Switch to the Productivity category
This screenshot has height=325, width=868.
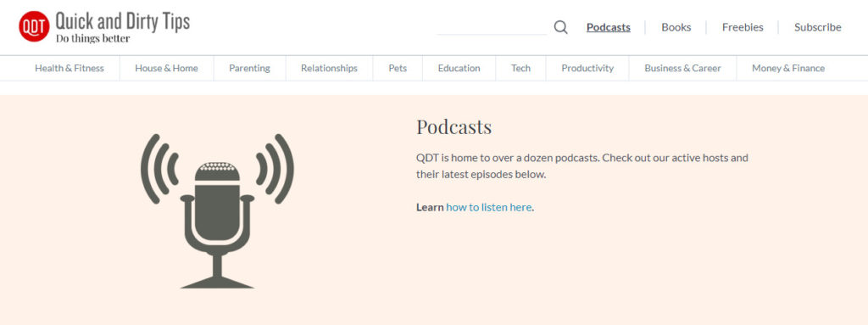pyautogui.click(x=587, y=68)
